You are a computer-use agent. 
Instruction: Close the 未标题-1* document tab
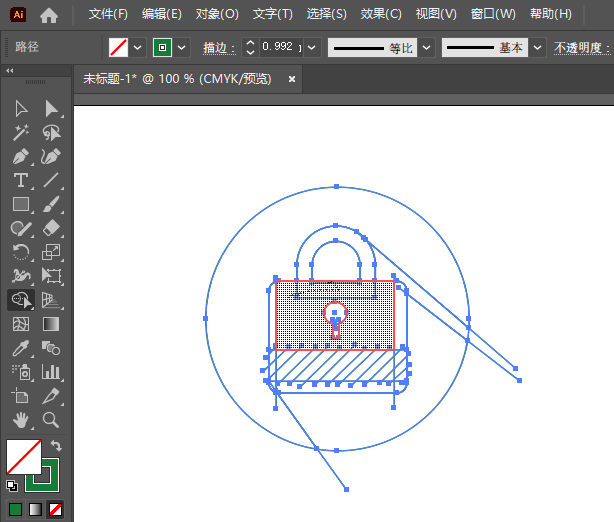click(x=292, y=79)
